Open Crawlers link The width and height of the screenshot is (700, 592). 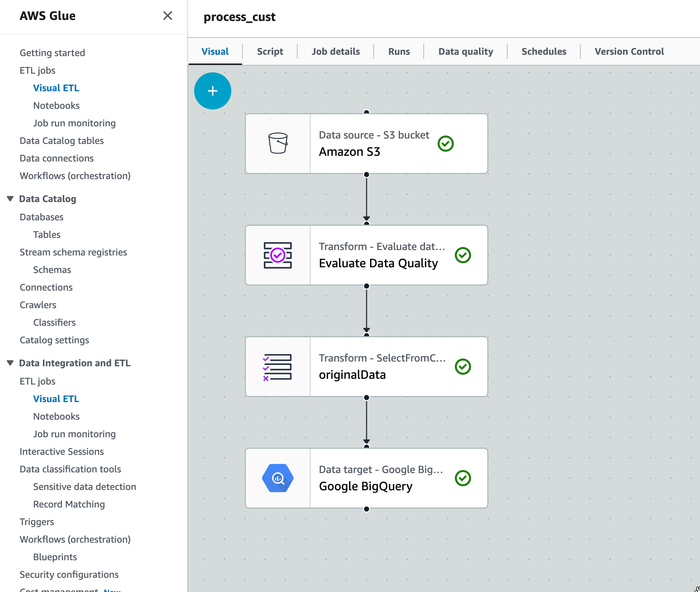pyautogui.click(x=38, y=305)
